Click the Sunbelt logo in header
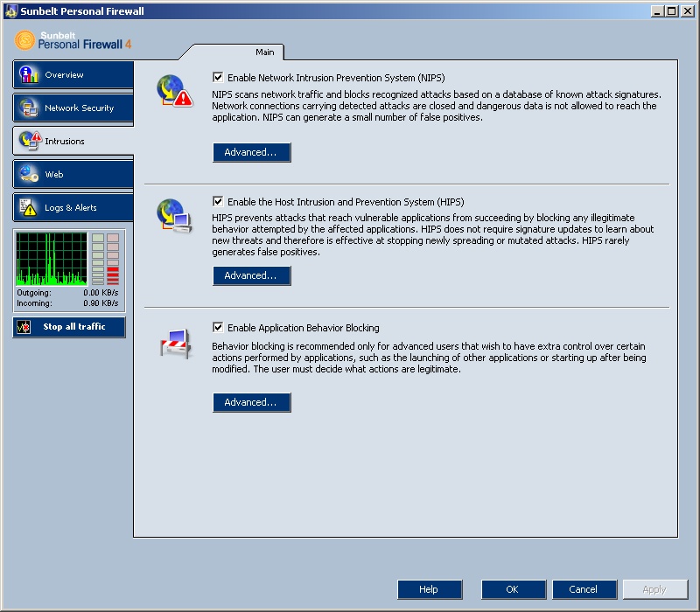The image size is (700, 612). pyautogui.click(x=26, y=40)
